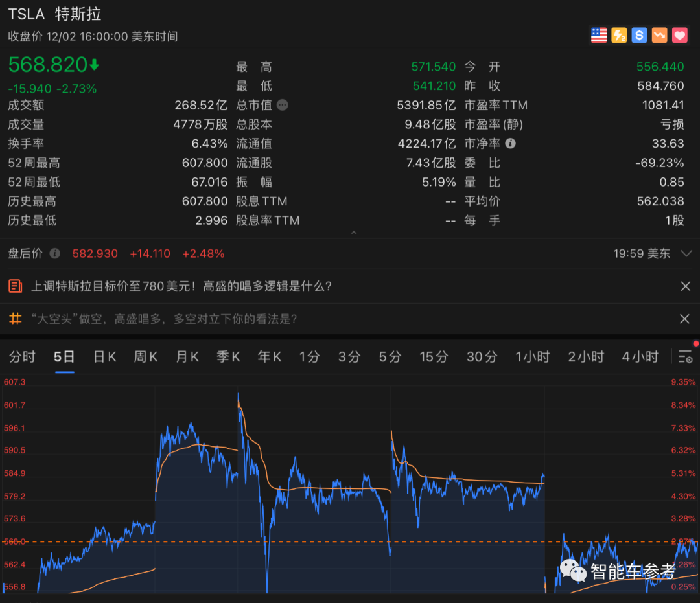Dismiss the 大空头 topic discussion banner
The image size is (700, 603).
[x=684, y=319]
